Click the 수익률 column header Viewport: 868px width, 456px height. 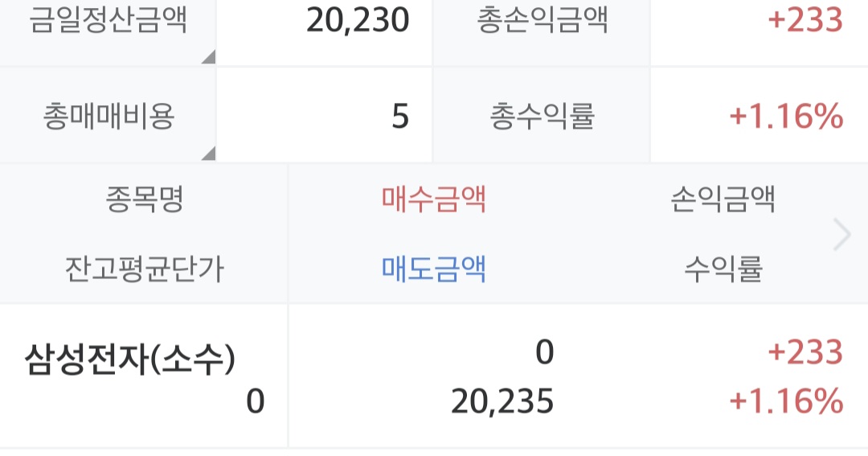pos(723,269)
